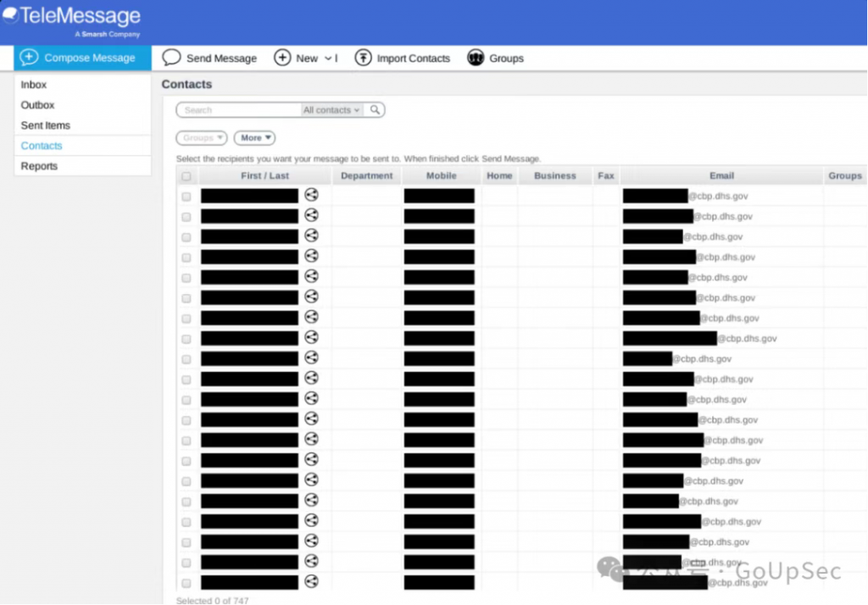The image size is (868, 605).
Task: Click the search magnifier icon
Action: 375,109
